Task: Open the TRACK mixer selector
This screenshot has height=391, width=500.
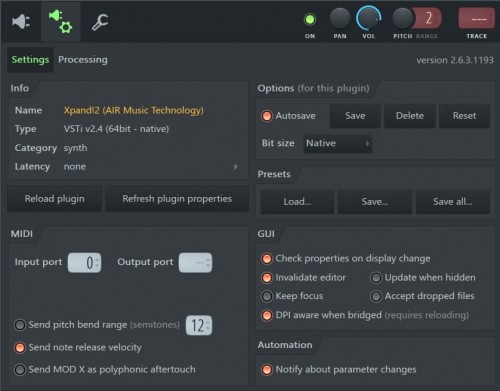Action: [477, 19]
